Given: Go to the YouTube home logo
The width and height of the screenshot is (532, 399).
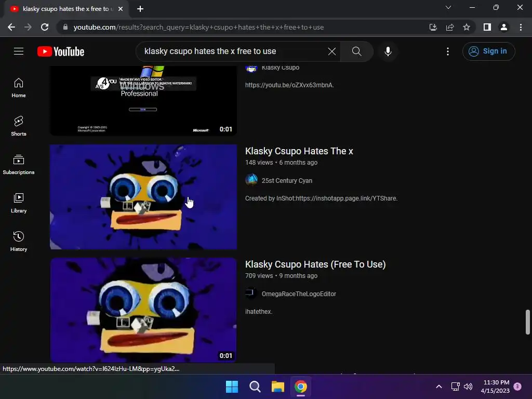Looking at the screenshot, I should [x=61, y=51].
